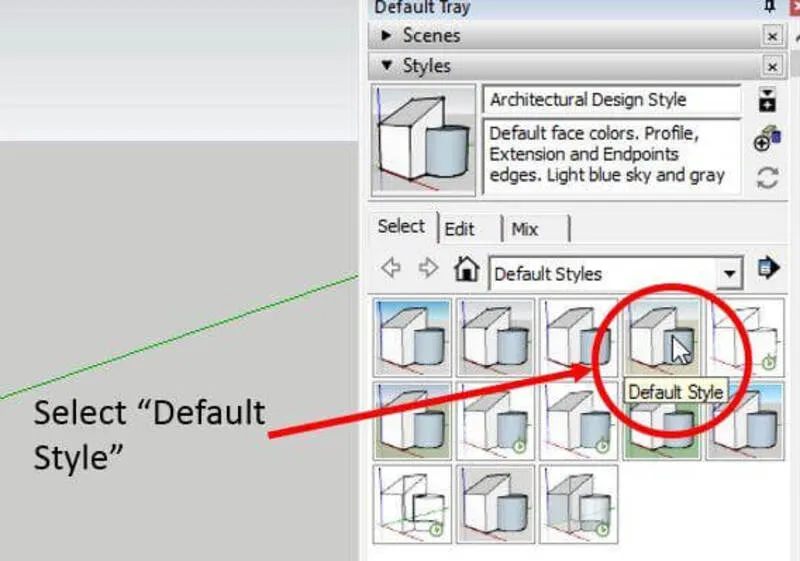Select second style thumbnail in second row
800x561 pixels.
[x=495, y=421]
